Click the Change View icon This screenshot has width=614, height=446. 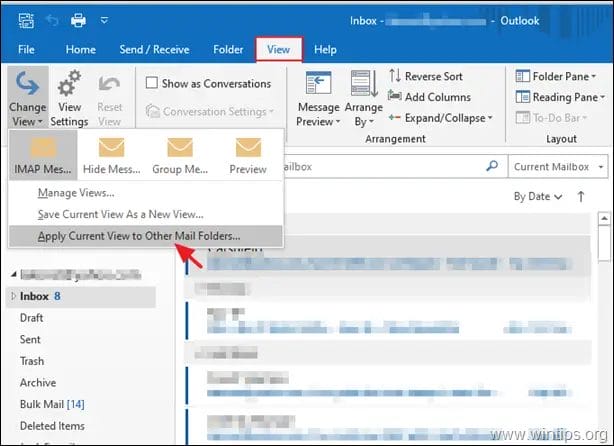(27, 85)
